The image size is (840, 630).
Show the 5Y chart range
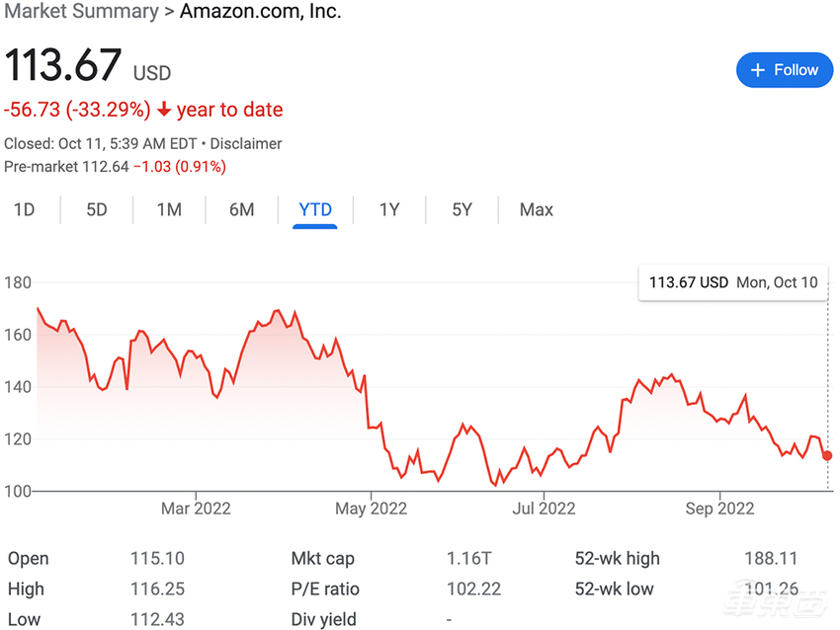(462, 209)
